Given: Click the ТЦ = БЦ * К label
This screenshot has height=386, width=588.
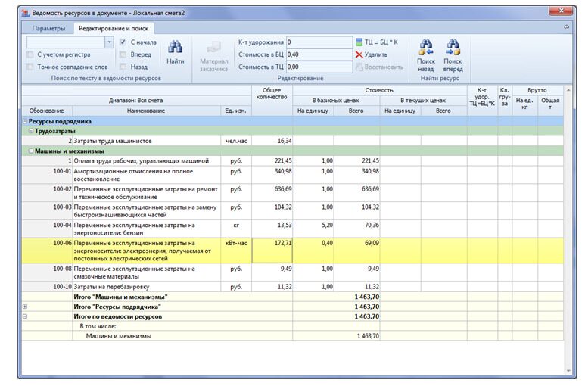Looking at the screenshot, I should [x=381, y=42].
